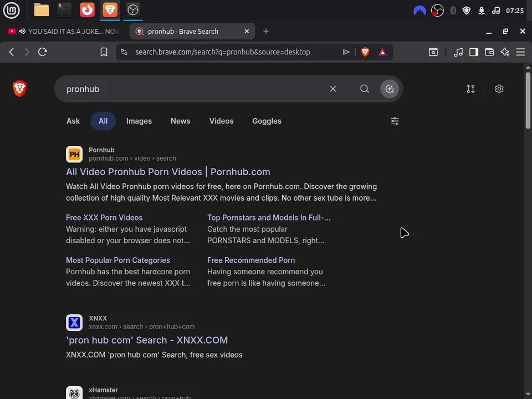Viewport: 532px width, 399px height.
Task: Open the Brave Rewards triangle icon
Action: click(382, 52)
